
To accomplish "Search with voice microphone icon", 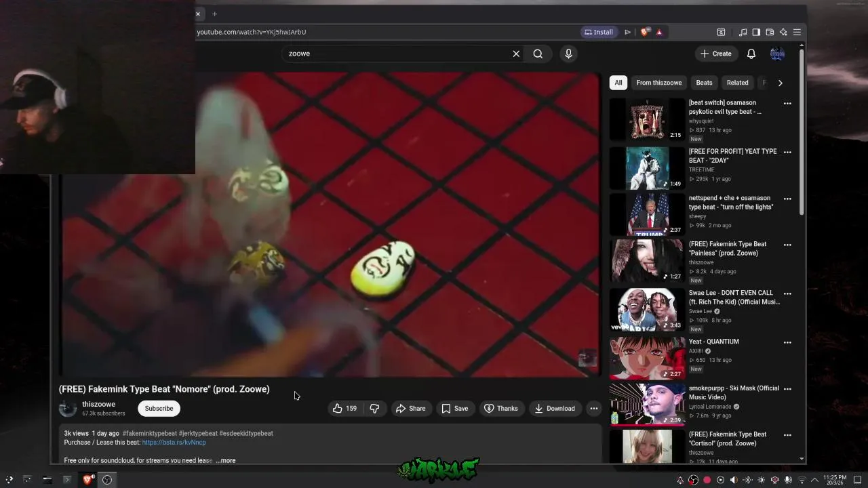I will 568,54.
